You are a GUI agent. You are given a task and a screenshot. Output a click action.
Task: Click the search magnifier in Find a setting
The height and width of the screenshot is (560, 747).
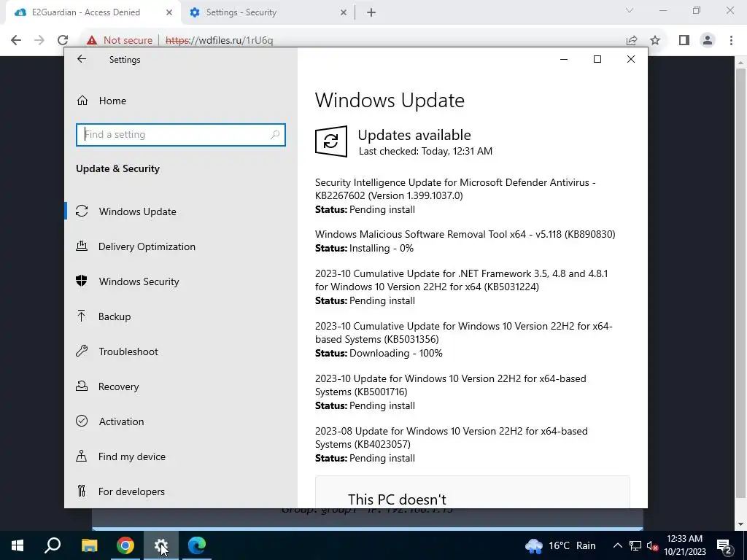(x=275, y=135)
